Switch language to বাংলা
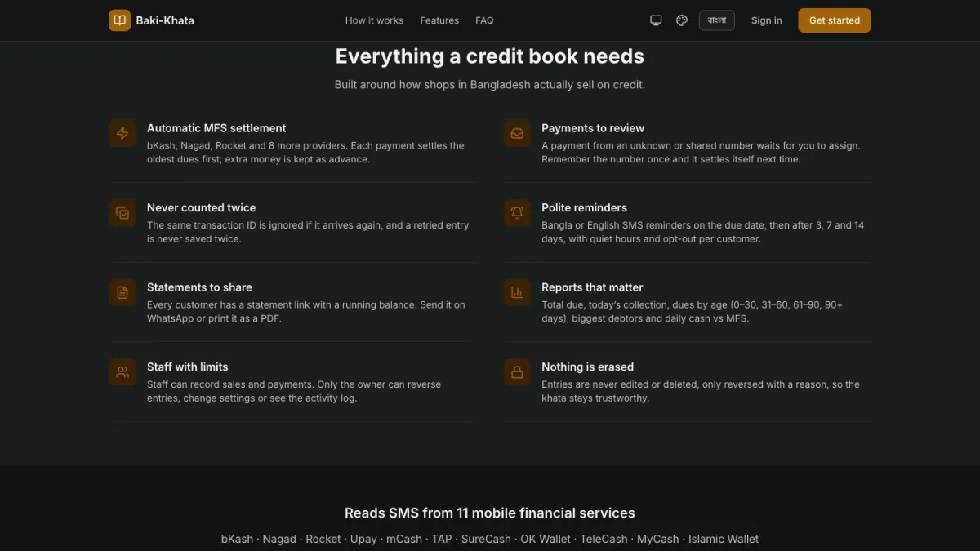The image size is (980, 551). pos(717,20)
